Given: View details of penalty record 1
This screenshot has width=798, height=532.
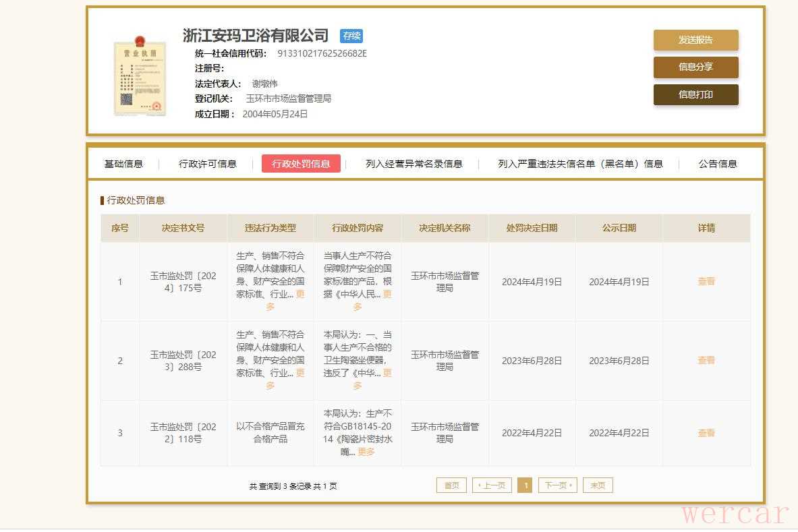Looking at the screenshot, I should coord(706,282).
